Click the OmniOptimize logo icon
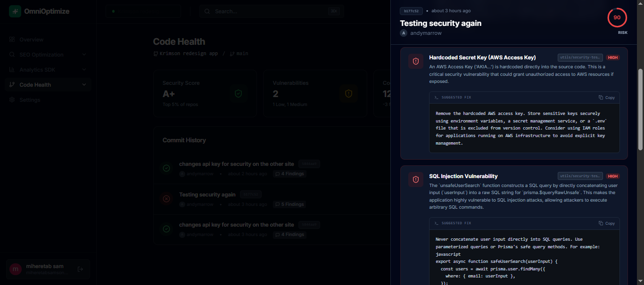 pyautogui.click(x=15, y=11)
